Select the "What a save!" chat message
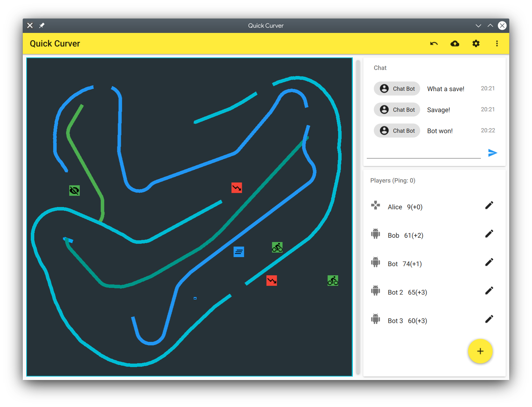The width and height of the screenshot is (532, 407). [446, 89]
